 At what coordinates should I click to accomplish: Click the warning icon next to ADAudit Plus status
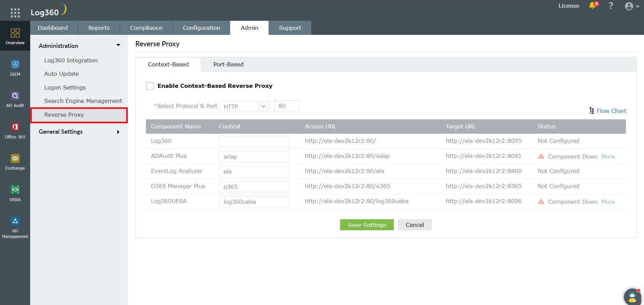(541, 156)
